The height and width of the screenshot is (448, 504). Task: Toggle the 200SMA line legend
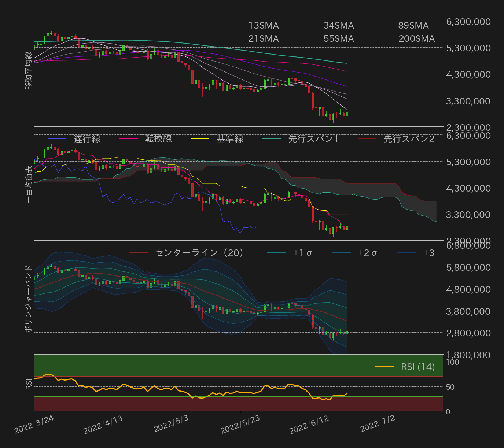click(x=416, y=38)
